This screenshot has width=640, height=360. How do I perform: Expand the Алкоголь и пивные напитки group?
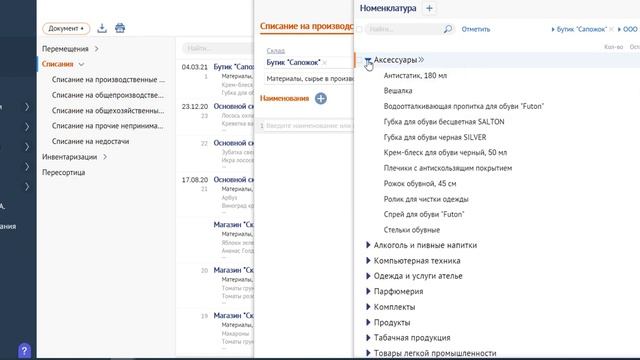368,245
